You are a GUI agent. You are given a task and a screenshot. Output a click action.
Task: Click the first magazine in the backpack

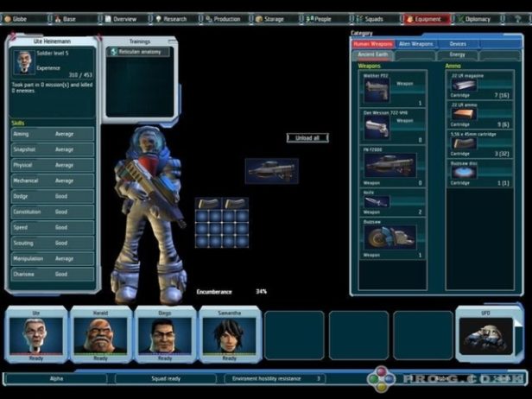208,204
